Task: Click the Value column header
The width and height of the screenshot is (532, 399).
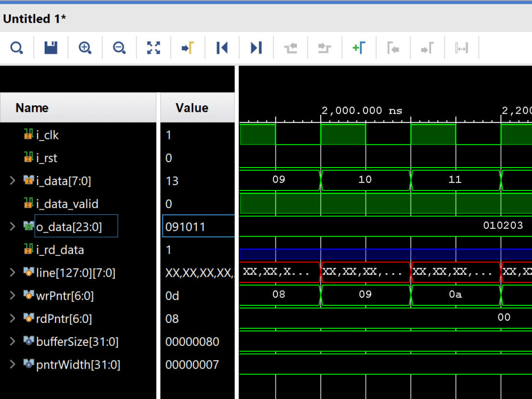Action: [x=192, y=108]
